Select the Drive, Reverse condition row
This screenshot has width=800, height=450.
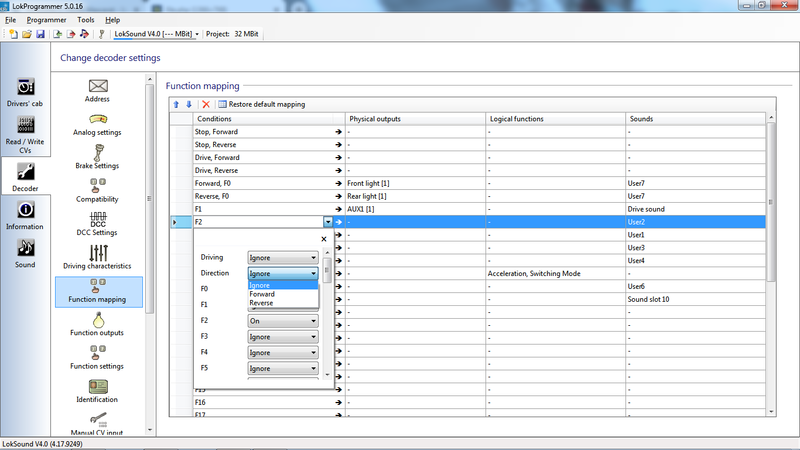coord(269,170)
